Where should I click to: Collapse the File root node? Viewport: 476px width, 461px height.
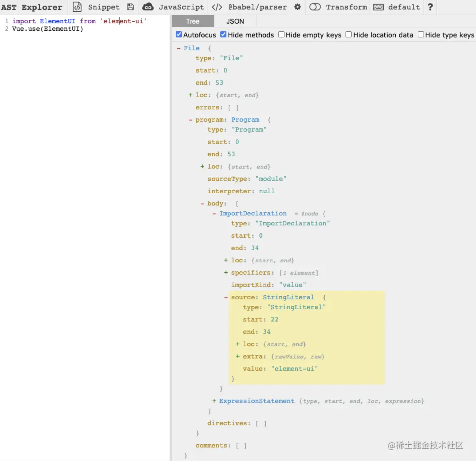[179, 48]
